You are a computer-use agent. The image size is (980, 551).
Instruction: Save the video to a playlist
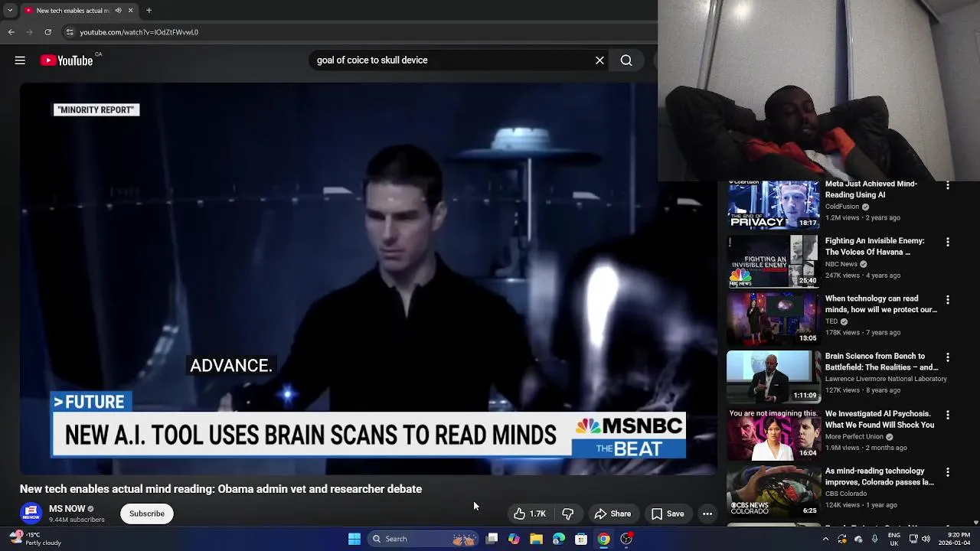[668, 514]
